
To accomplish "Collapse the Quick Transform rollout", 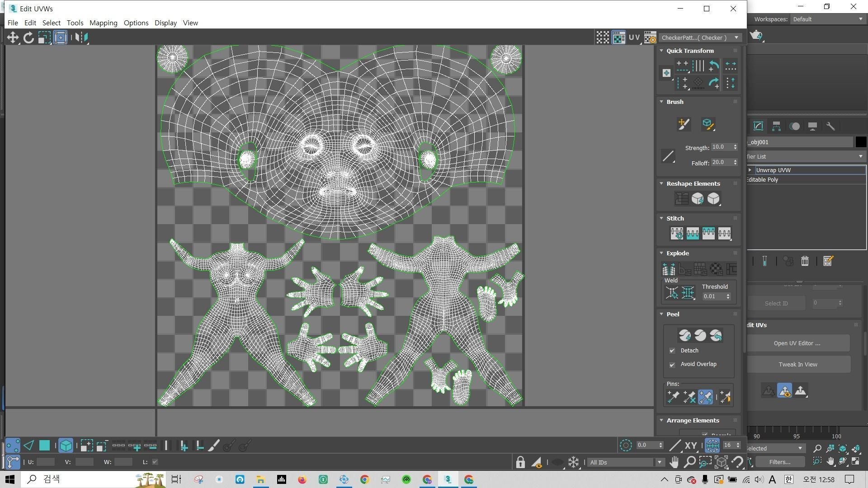I will point(662,51).
